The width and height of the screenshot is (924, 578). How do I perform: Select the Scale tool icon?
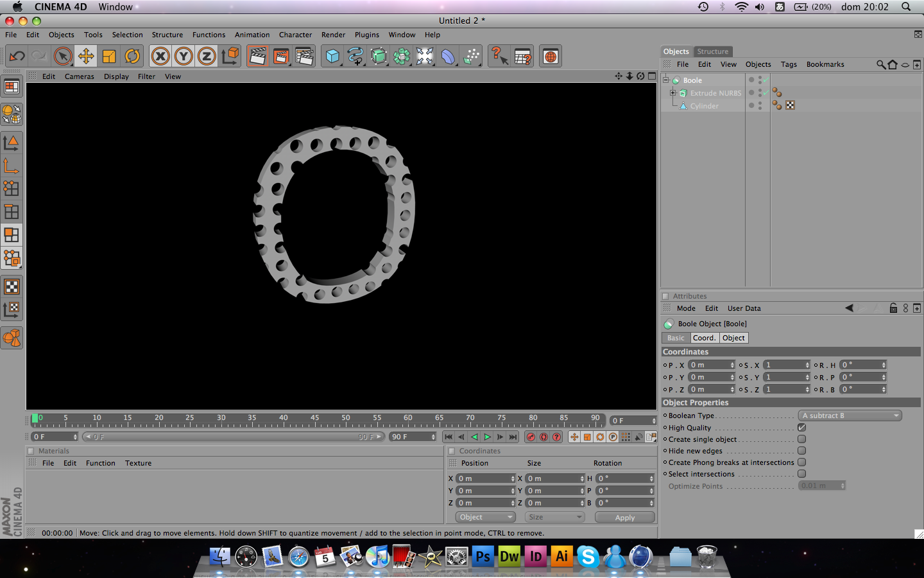109,57
